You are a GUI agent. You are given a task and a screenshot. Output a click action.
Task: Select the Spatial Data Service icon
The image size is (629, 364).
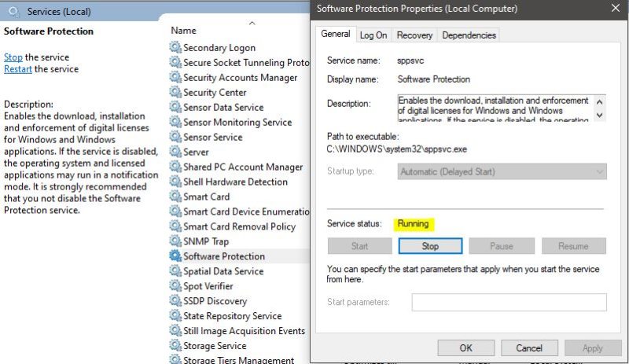coord(175,270)
